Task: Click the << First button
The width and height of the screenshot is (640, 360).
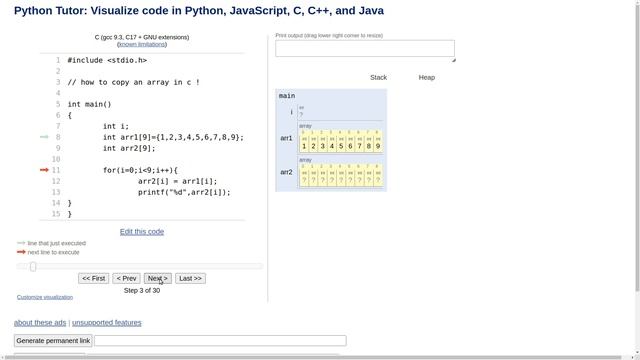Action: pos(93,278)
